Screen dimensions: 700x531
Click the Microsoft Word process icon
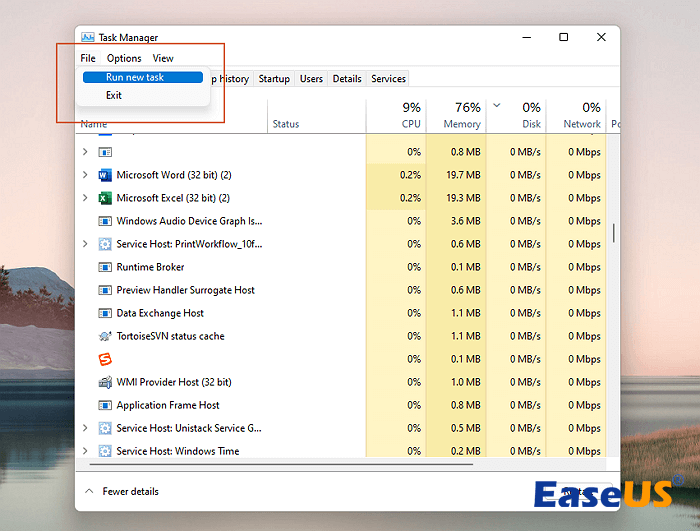[x=105, y=175]
